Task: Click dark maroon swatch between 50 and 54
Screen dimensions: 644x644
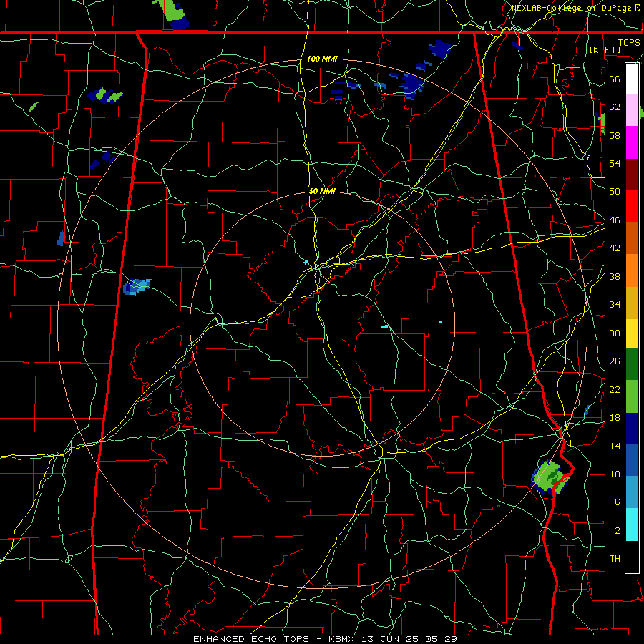Action: [632, 175]
